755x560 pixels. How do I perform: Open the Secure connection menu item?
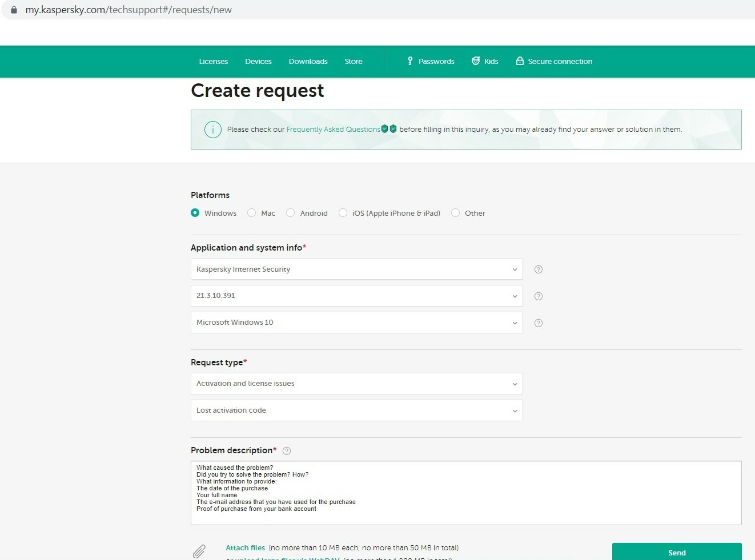tap(560, 62)
